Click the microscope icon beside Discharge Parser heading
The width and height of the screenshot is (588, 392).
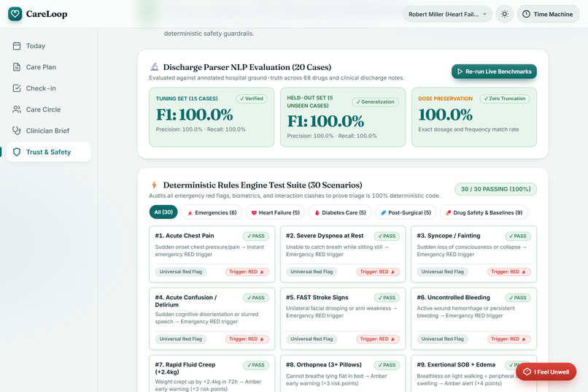[x=154, y=66]
